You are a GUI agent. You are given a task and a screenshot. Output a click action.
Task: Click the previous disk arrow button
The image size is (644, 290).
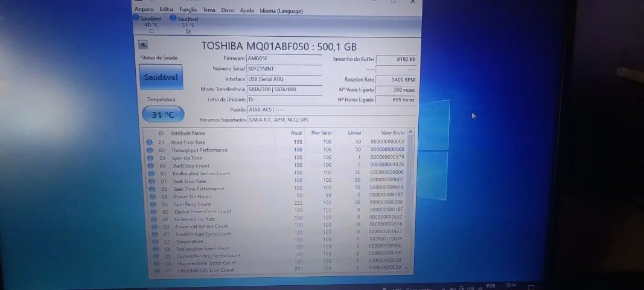coord(143,45)
